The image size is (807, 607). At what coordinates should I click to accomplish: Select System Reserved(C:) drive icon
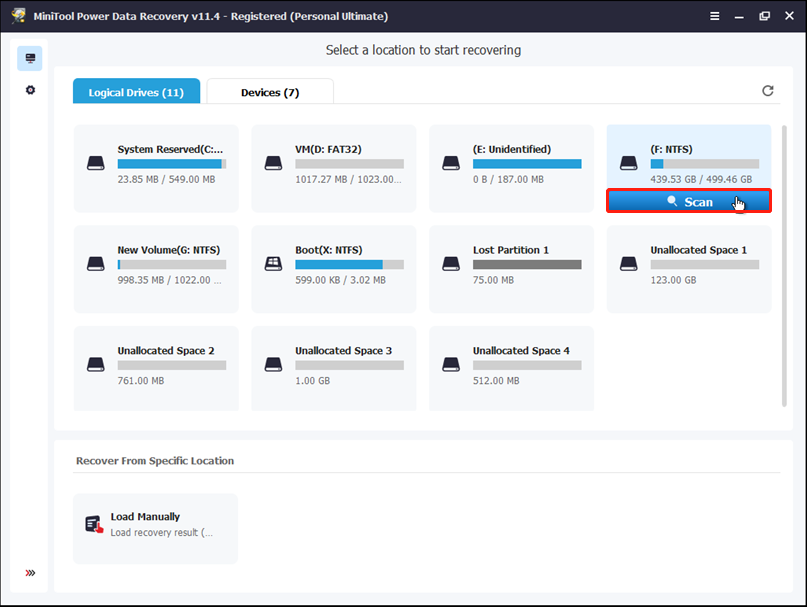[x=96, y=163]
